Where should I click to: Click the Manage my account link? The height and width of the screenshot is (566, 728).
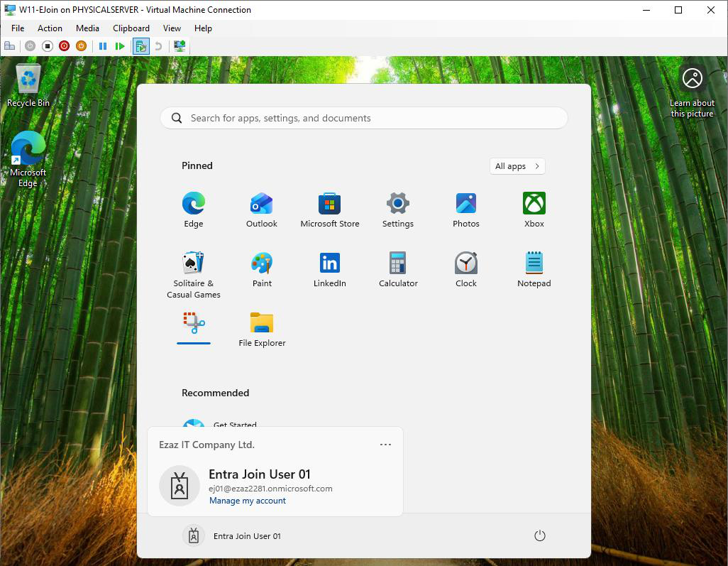(x=248, y=501)
